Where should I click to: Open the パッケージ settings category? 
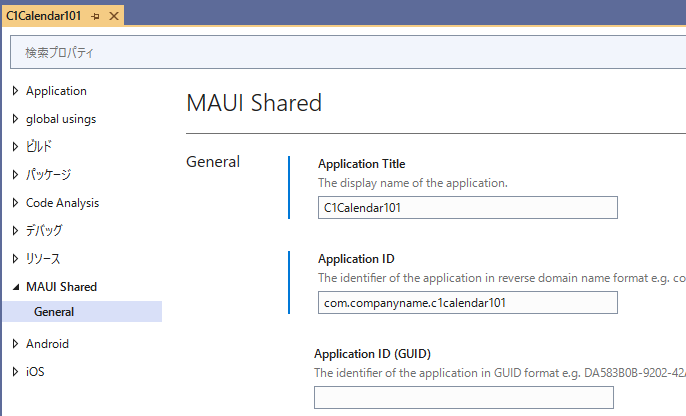pos(48,175)
